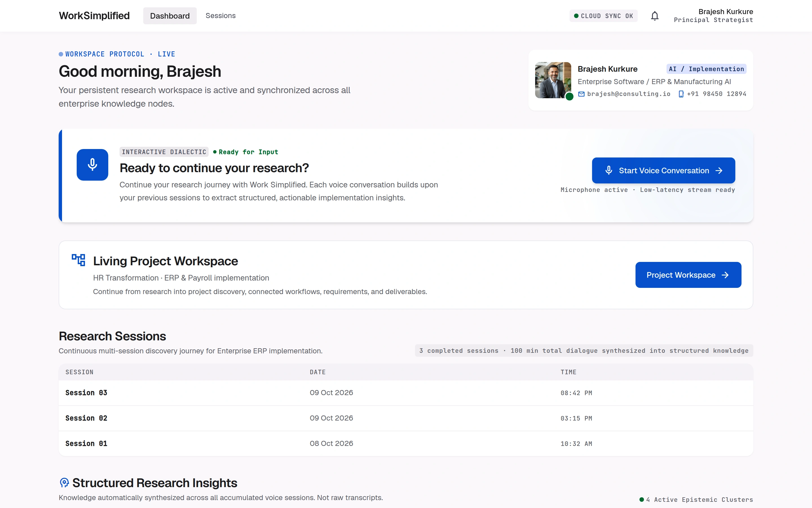Open the Session 01 row
Image resolution: width=812 pixels, height=508 pixels.
(406, 443)
